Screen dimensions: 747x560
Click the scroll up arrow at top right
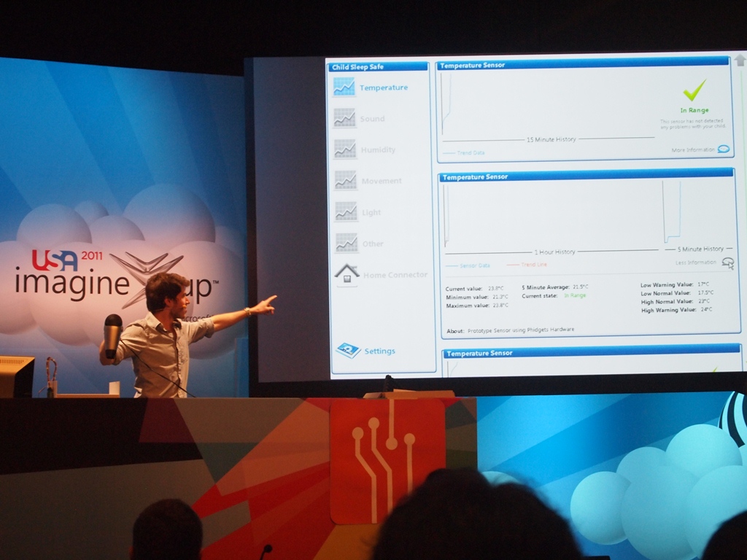tap(740, 61)
